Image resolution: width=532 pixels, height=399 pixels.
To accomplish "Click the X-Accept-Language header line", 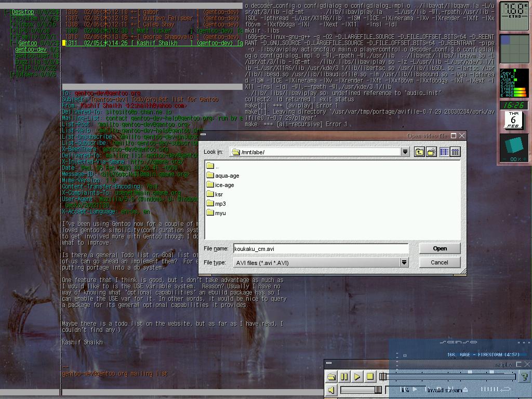I will tap(106, 211).
